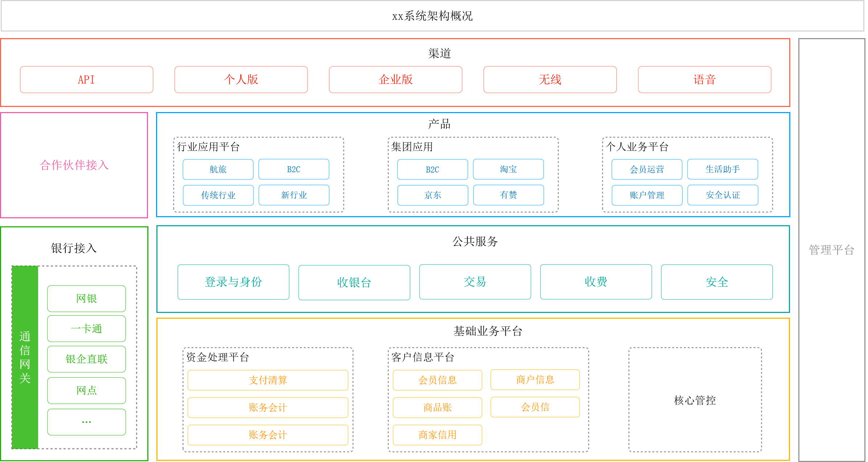The width and height of the screenshot is (868, 462).
Task: Click the 京东 box
Action: [433, 195]
